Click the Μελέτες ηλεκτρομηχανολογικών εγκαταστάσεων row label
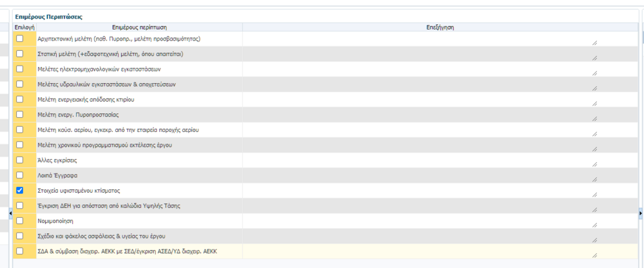This screenshot has height=268, width=644. (98, 70)
